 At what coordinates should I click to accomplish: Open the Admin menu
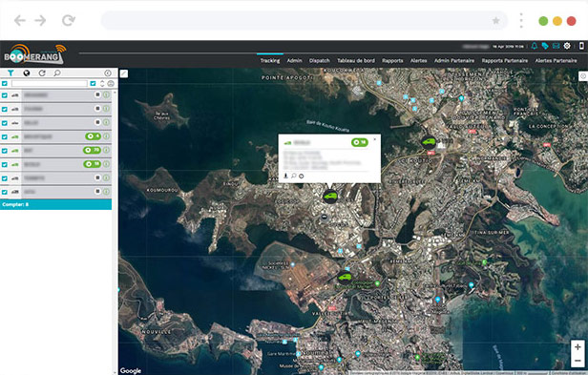tap(294, 60)
